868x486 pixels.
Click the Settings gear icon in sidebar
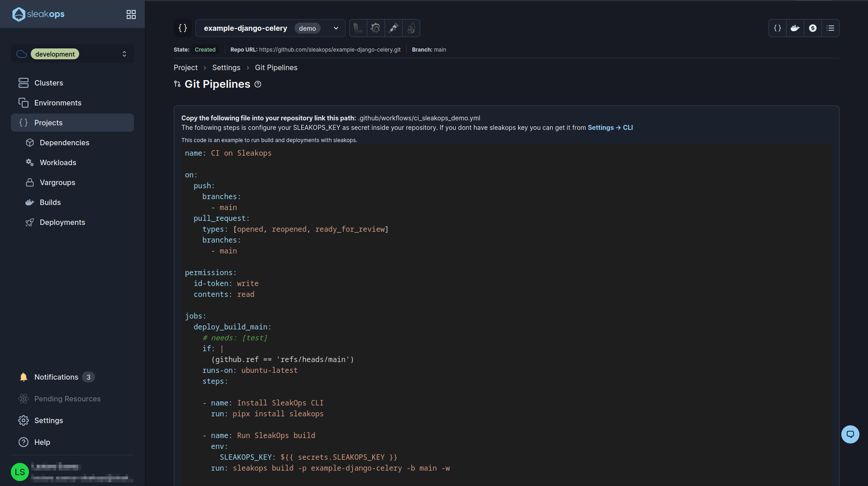24,420
